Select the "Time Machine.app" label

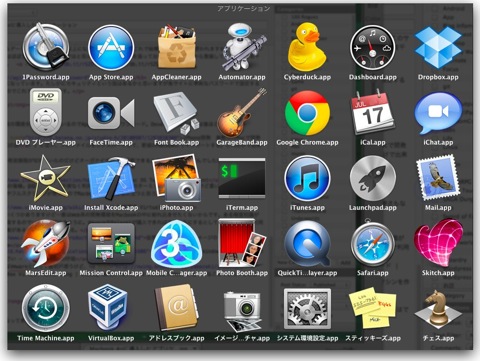click(46, 338)
